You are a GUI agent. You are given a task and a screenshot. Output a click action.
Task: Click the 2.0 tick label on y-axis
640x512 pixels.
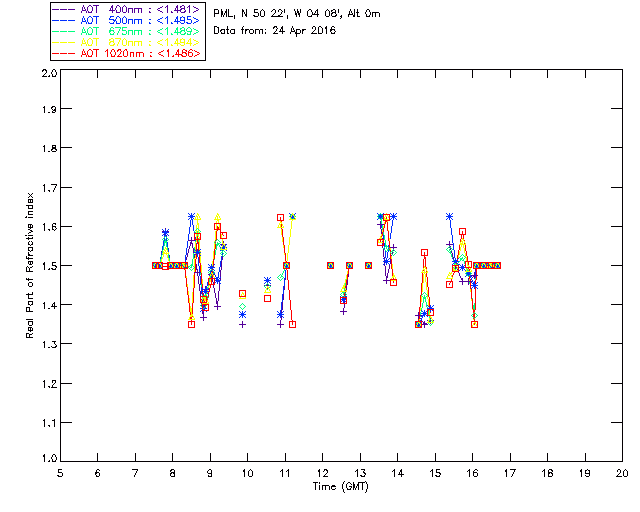coord(48,75)
